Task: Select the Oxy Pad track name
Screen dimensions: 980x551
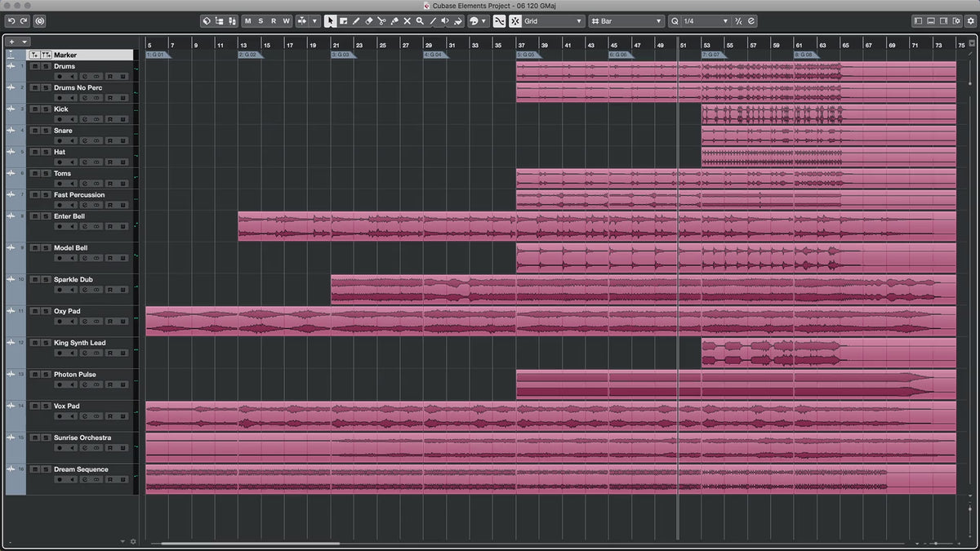Action: point(66,311)
